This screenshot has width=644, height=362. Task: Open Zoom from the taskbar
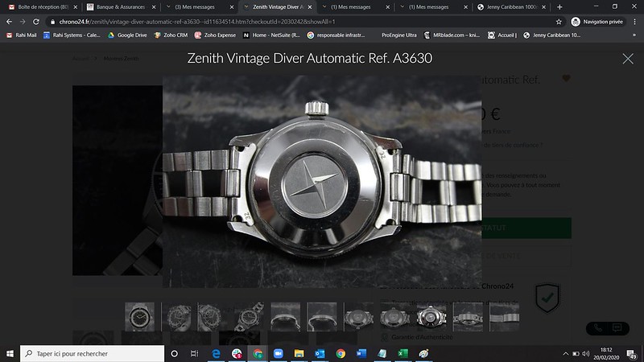[x=278, y=353]
